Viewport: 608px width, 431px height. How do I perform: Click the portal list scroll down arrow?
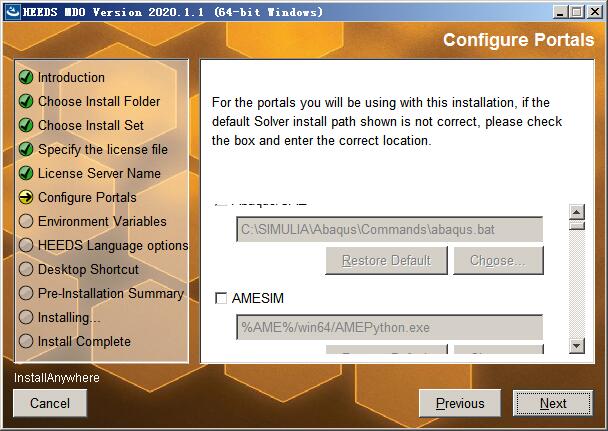tap(577, 345)
